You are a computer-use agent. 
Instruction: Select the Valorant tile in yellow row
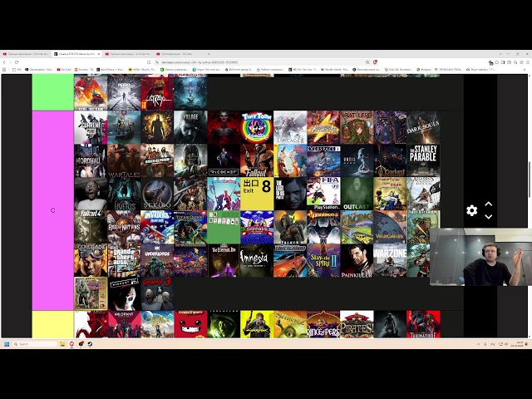pyautogui.click(x=124, y=324)
